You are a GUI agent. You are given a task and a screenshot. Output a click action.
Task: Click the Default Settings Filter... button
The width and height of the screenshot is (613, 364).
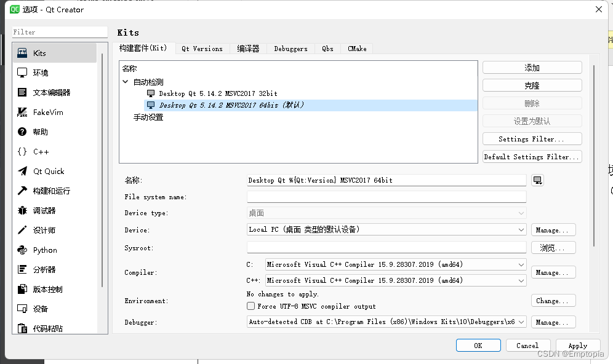[x=532, y=157]
